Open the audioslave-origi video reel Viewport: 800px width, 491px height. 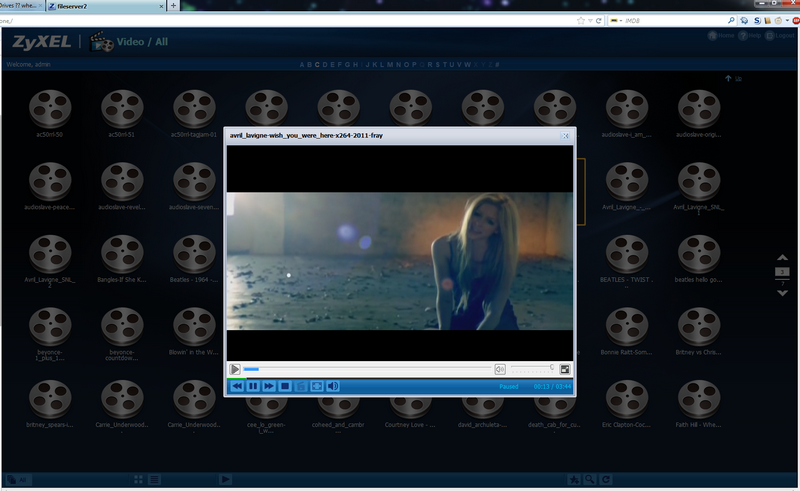click(698, 109)
